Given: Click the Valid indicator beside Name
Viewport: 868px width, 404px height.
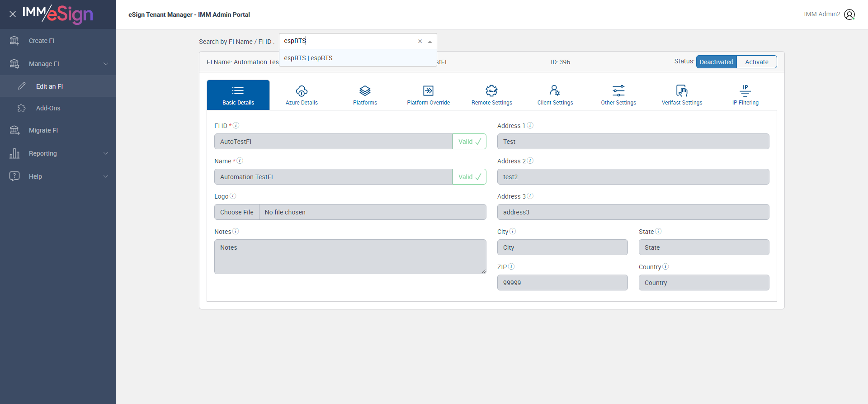Looking at the screenshot, I should click(x=470, y=177).
